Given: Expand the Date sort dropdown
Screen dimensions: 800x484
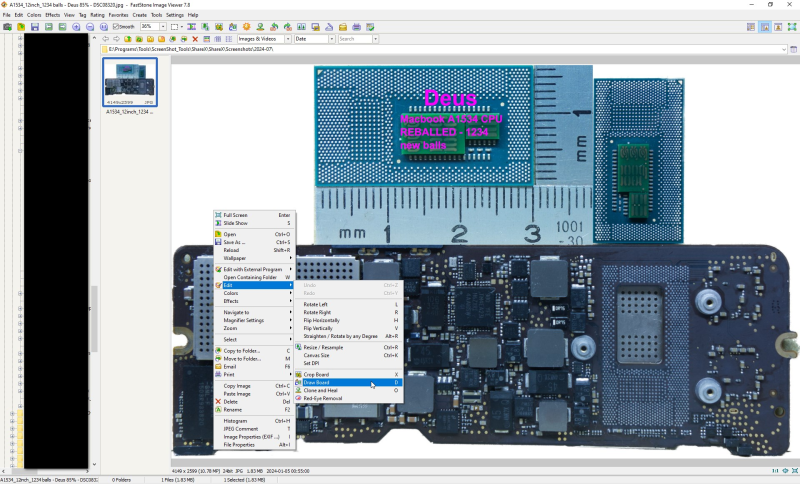Looking at the screenshot, I should [x=330, y=39].
